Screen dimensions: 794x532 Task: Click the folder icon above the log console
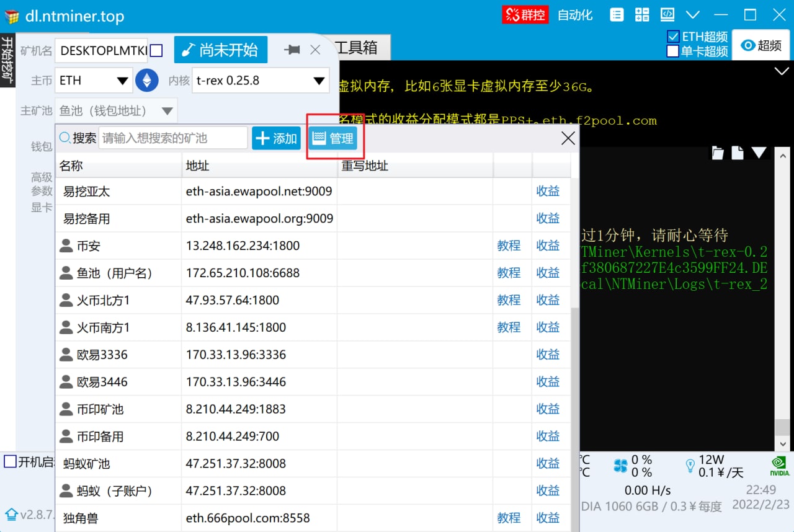point(718,153)
